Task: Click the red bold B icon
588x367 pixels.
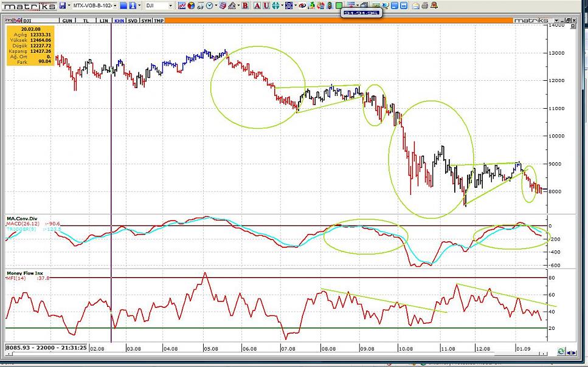Action: [x=245, y=5]
